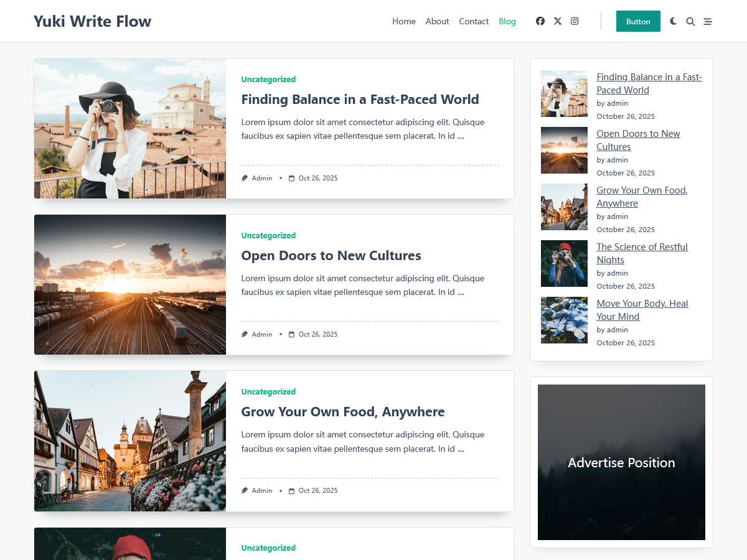Screen dimensions: 747x560
Task: Click the calendar icon on Open Doors post
Action: click(291, 334)
